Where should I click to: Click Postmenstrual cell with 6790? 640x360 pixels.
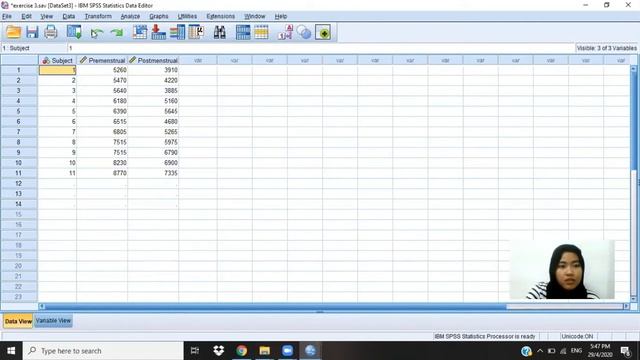coord(153,153)
